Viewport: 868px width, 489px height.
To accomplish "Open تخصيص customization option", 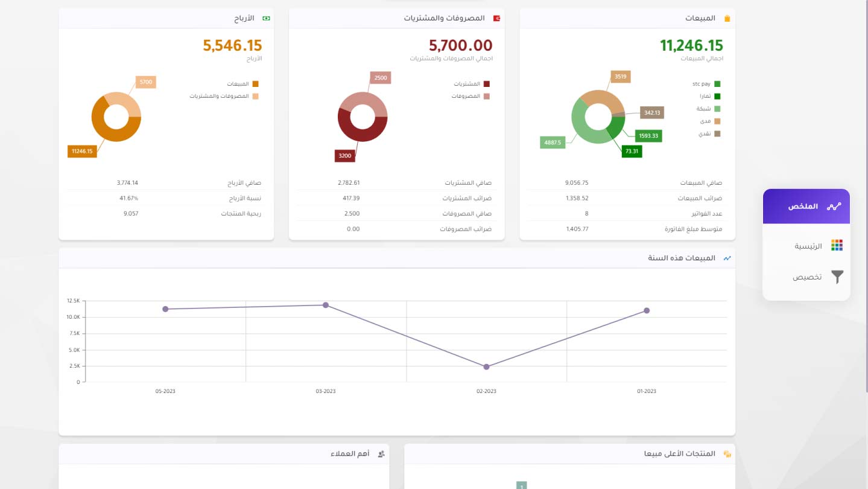I will coord(807,277).
